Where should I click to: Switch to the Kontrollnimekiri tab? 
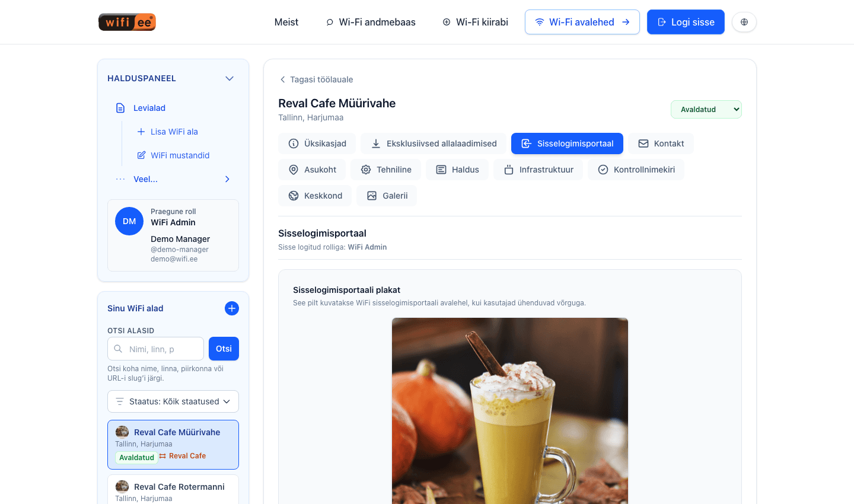point(636,170)
